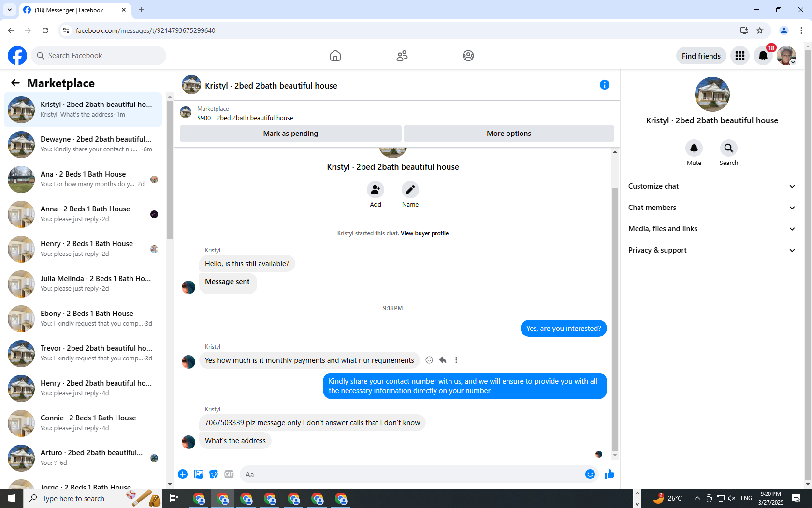
Task: Click Kristyl's listing thumbnail in right panel
Action: [x=712, y=94]
